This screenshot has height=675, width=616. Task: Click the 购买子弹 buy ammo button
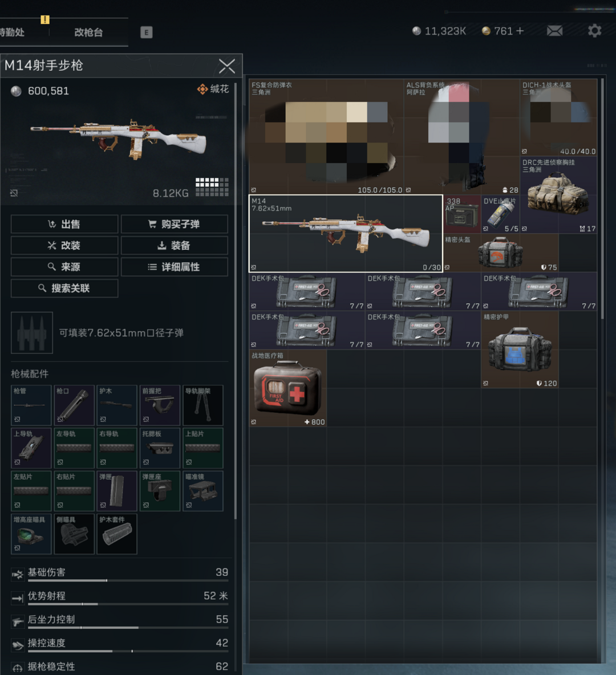[175, 224]
